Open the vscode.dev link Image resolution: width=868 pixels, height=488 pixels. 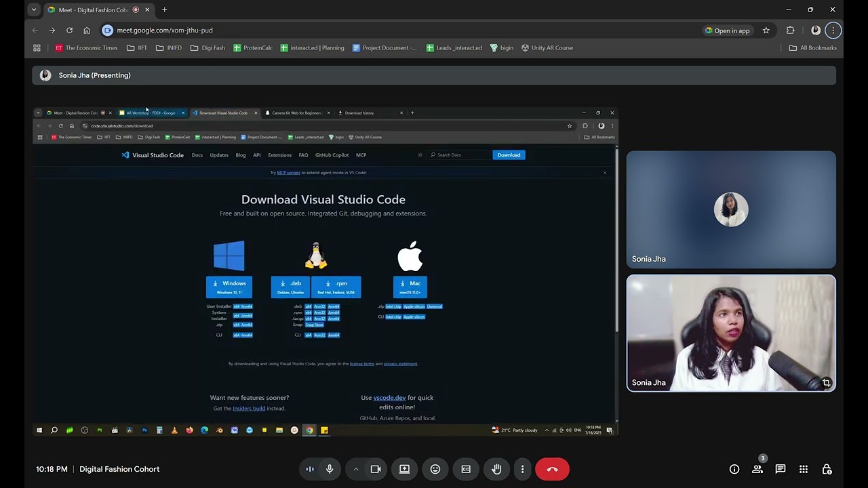[x=389, y=398]
